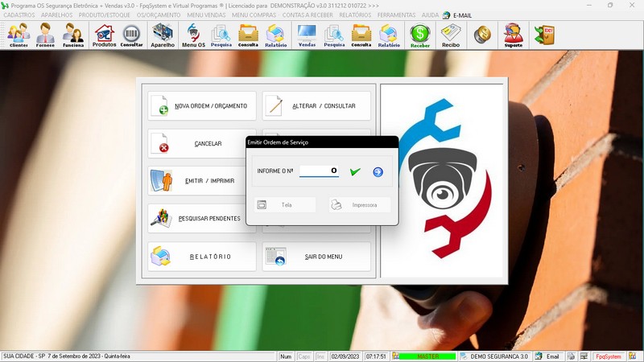The image size is (644, 362).
Task: Open the Menu OS toolbar icon
Action: (x=193, y=35)
